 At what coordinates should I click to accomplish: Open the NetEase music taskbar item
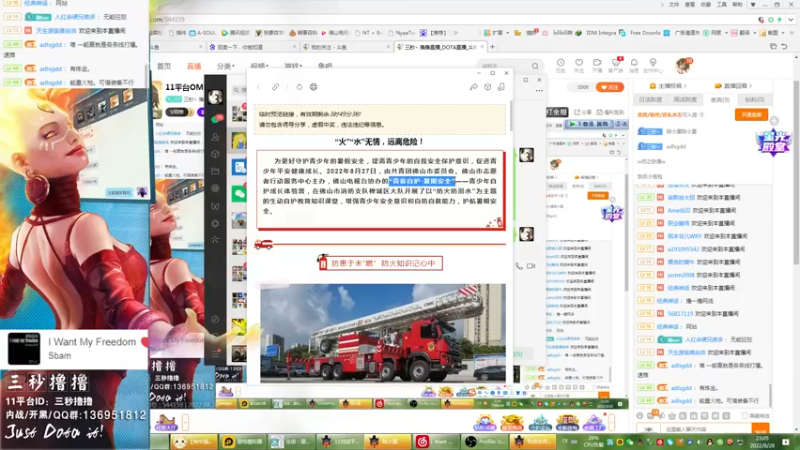[435, 441]
